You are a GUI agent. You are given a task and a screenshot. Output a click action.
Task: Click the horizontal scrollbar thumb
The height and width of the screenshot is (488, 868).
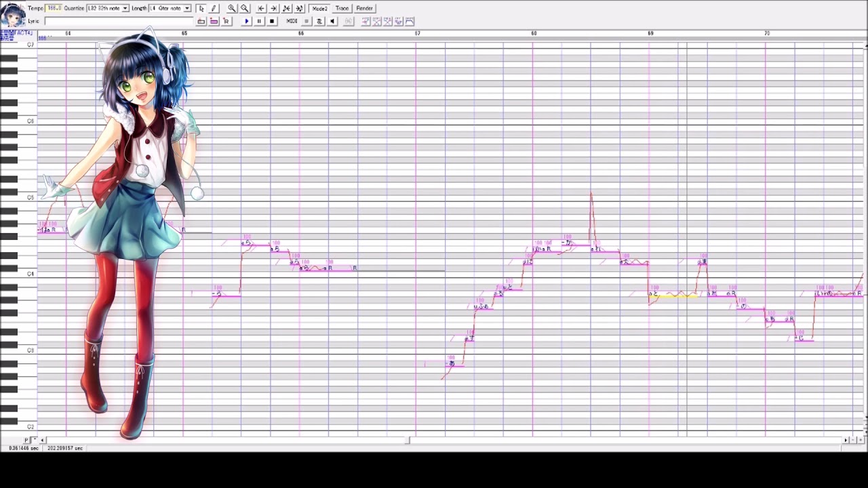tap(408, 441)
